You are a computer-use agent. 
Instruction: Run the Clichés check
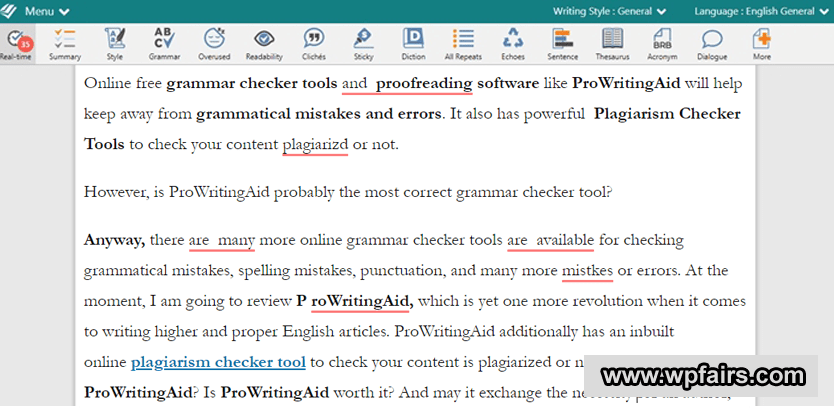point(314,44)
